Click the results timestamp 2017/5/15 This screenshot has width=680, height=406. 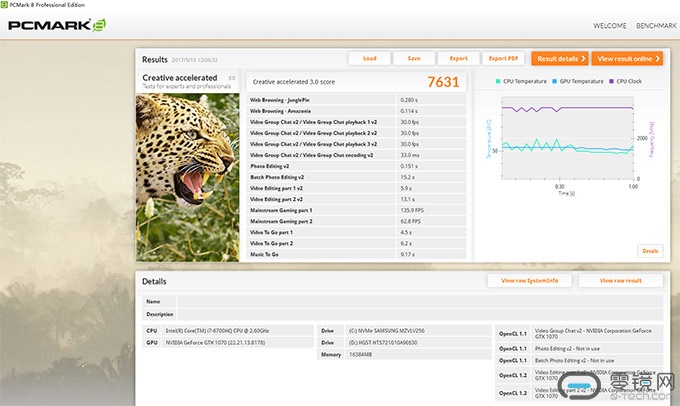pos(195,60)
